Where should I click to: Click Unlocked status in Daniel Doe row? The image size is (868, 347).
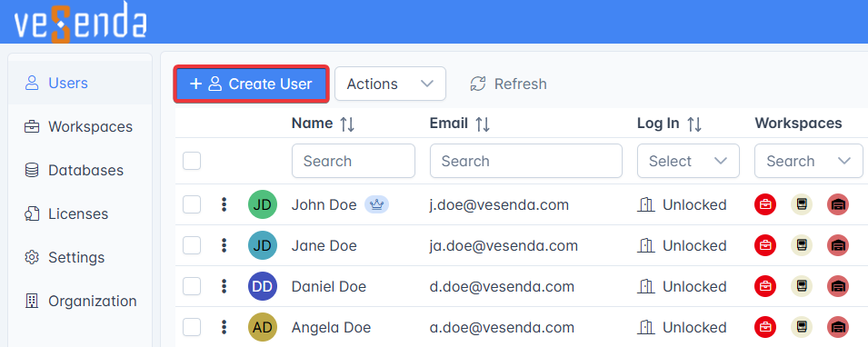(682, 286)
